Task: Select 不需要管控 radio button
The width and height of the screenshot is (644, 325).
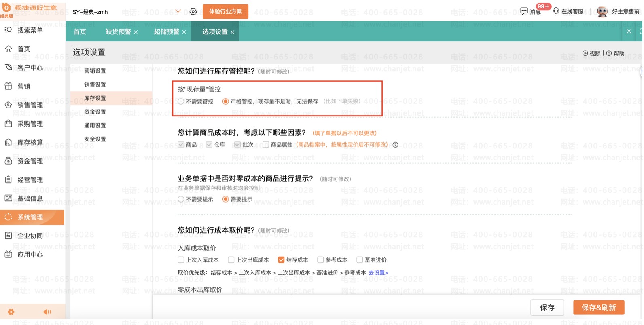Action: [x=181, y=101]
